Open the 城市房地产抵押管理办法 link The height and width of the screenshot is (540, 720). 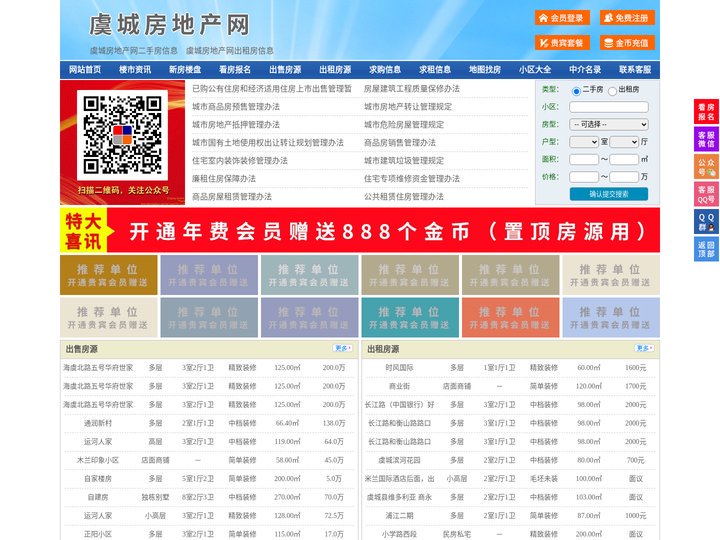tap(236, 124)
